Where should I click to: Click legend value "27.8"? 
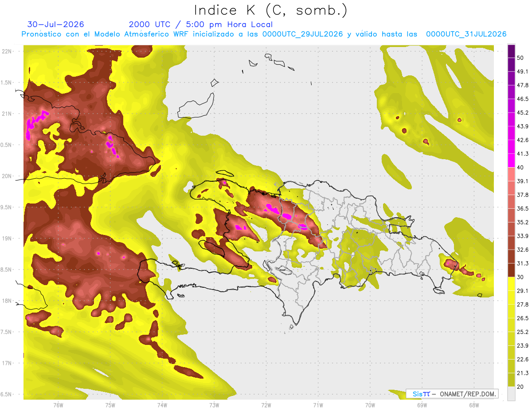point(523,305)
